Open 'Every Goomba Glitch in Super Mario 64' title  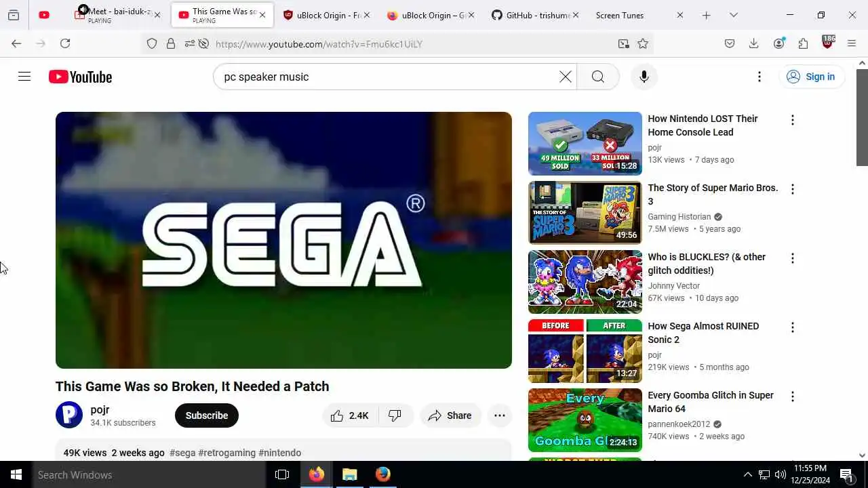pyautogui.click(x=711, y=402)
